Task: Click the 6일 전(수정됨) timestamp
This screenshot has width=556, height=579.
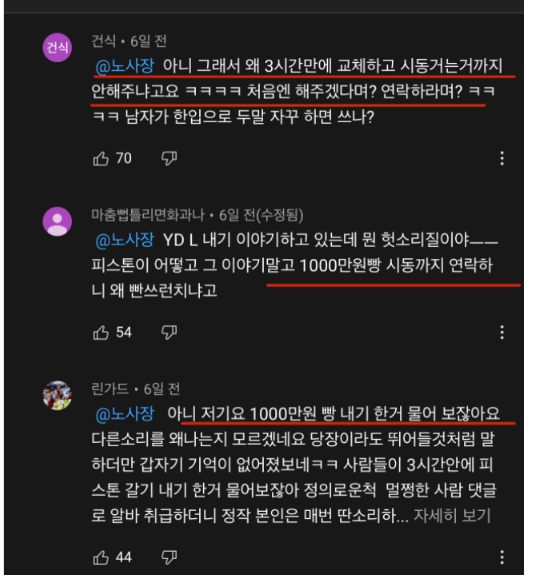Action: [261, 215]
